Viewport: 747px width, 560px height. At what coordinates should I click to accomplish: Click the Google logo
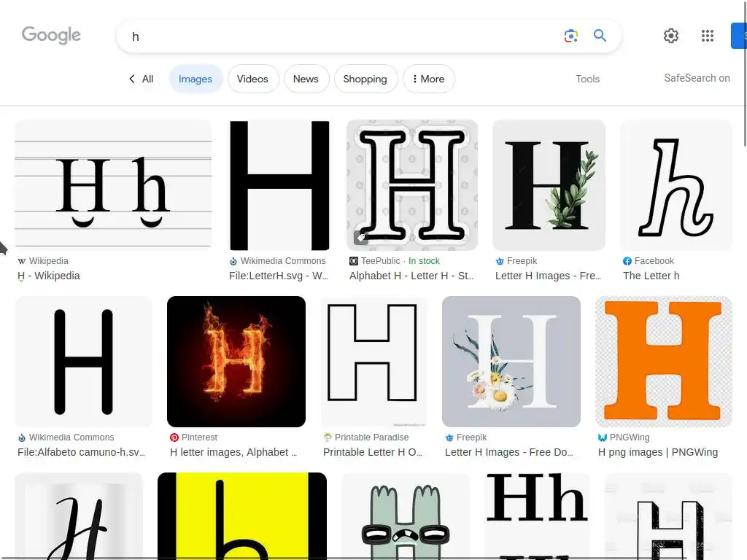coord(52,35)
